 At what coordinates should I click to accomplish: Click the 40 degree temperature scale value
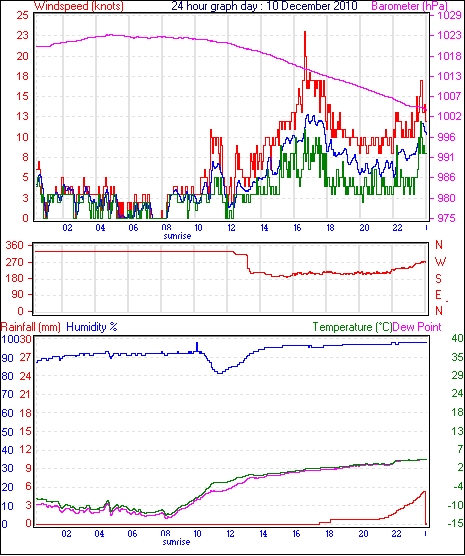458,339
